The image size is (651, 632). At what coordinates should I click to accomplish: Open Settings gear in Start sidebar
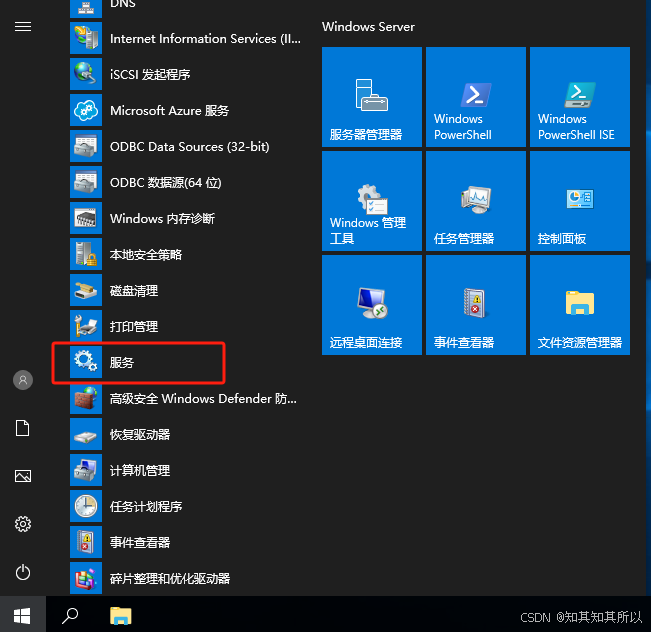pos(23,524)
